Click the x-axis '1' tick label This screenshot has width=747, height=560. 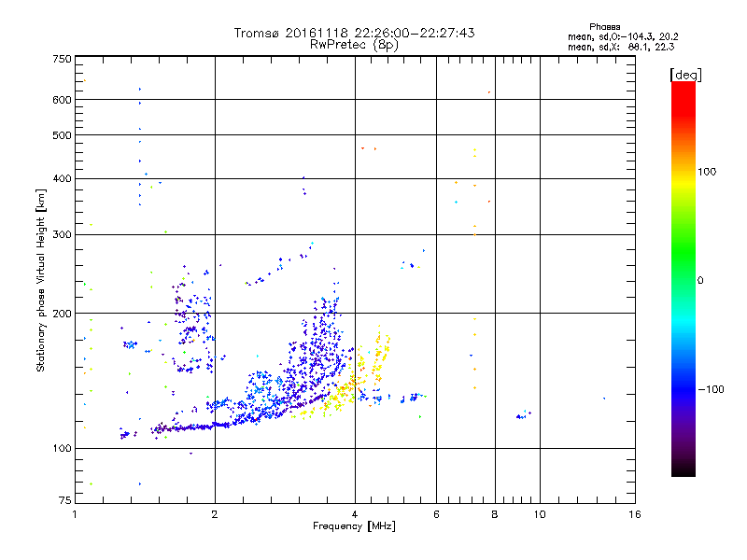coord(75,514)
